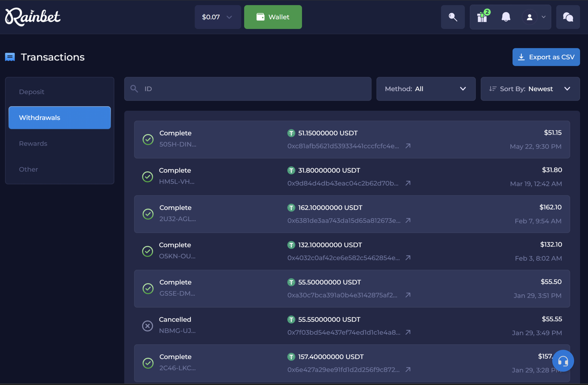
Task: Click the $55.55 amount value
Action: [552, 319]
